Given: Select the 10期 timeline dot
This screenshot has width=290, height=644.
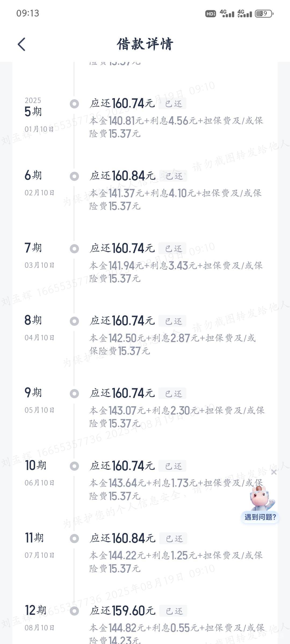Looking at the screenshot, I should point(74,466).
